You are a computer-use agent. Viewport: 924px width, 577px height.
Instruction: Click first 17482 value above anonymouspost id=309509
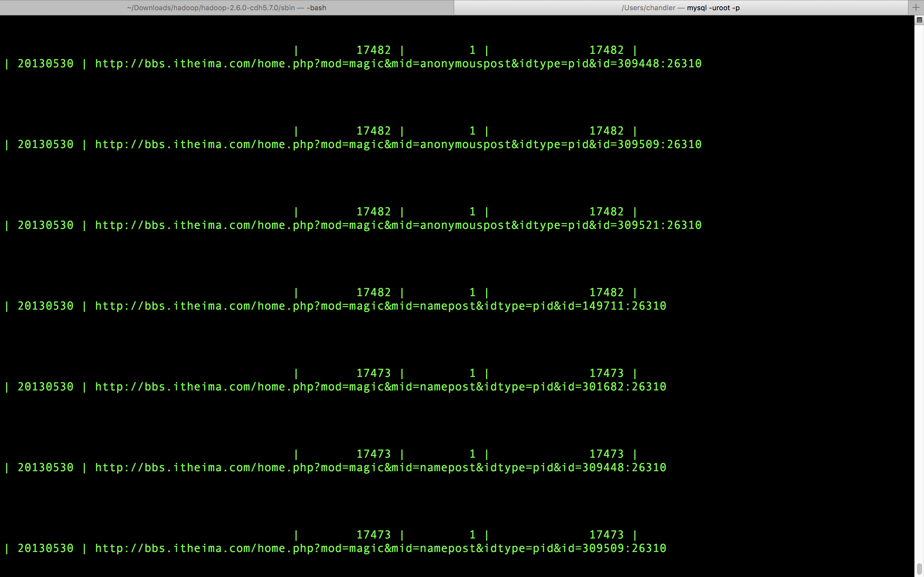coord(373,131)
